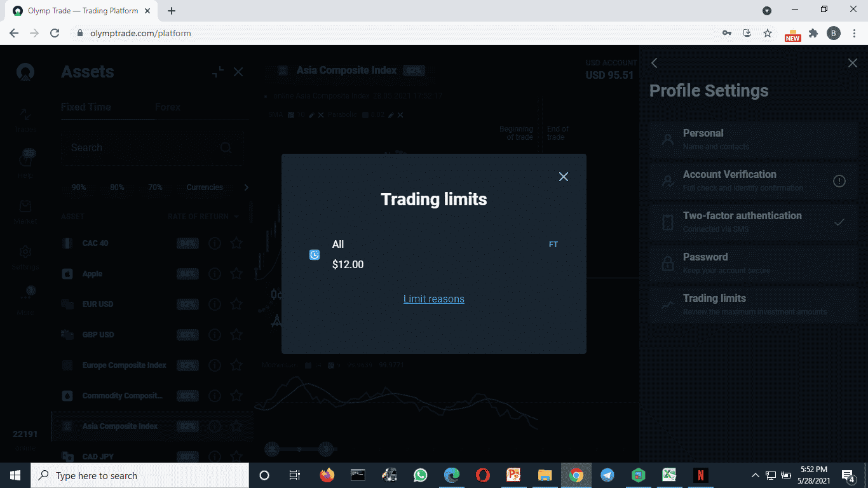This screenshot has height=488, width=868.
Task: Click the Asia Composite Index chart title
Action: tap(346, 71)
